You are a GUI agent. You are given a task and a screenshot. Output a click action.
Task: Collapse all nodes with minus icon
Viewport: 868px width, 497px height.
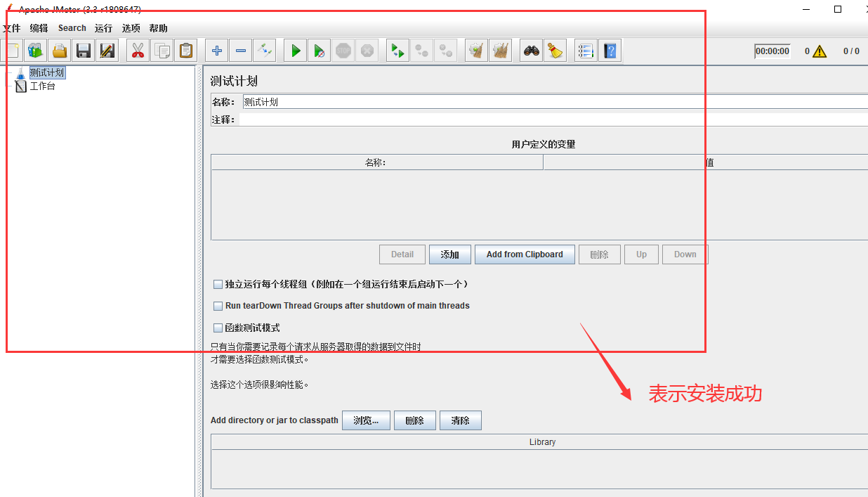coord(241,51)
